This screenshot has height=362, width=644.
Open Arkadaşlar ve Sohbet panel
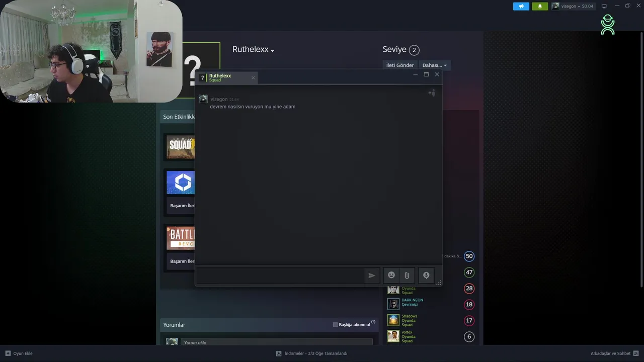[610, 353]
